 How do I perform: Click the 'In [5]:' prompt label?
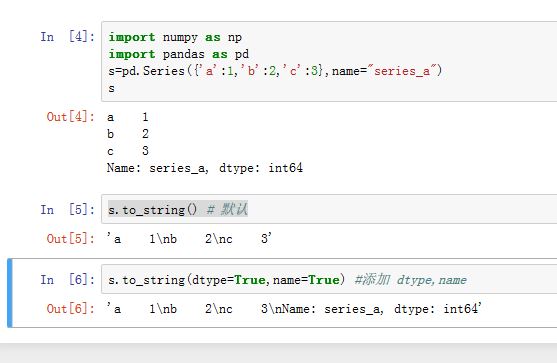67,210
